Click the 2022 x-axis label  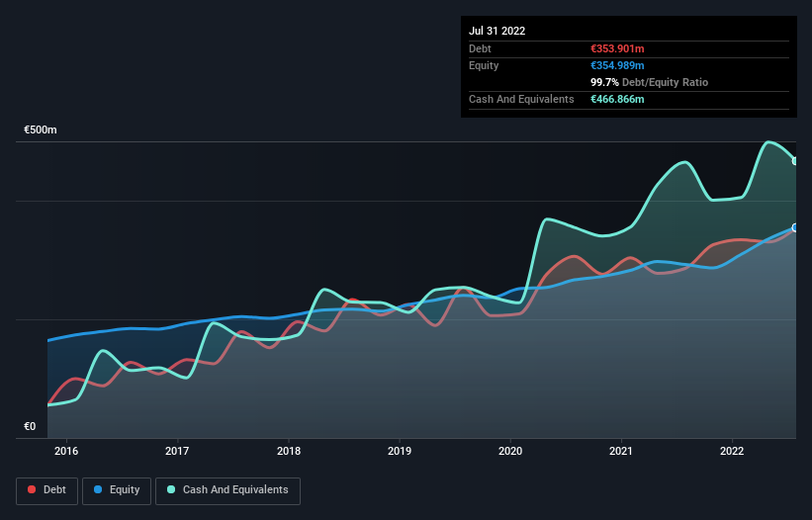coord(732,451)
